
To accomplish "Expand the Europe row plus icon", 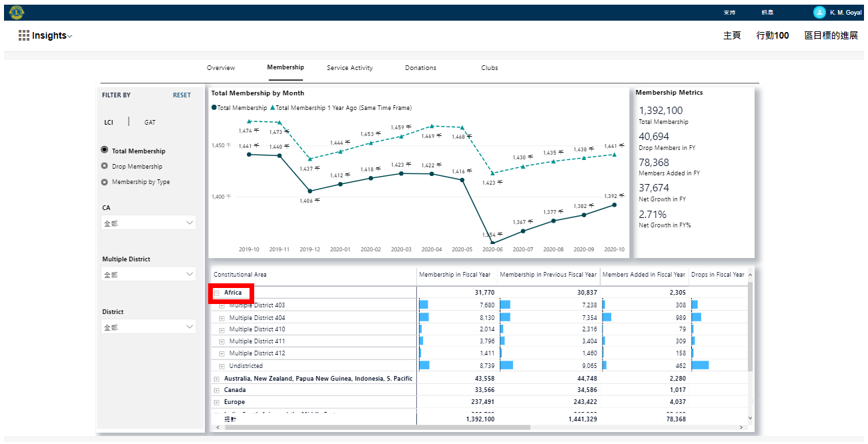I will [217, 403].
